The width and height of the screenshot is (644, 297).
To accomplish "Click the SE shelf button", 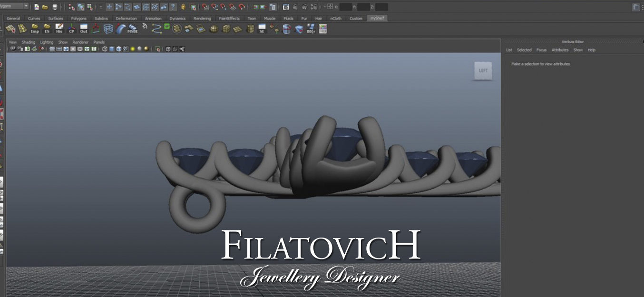I will pos(262,29).
